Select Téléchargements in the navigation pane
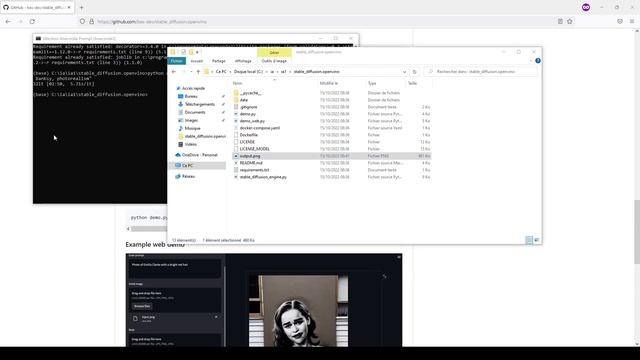The height and width of the screenshot is (360, 640). coord(199,104)
